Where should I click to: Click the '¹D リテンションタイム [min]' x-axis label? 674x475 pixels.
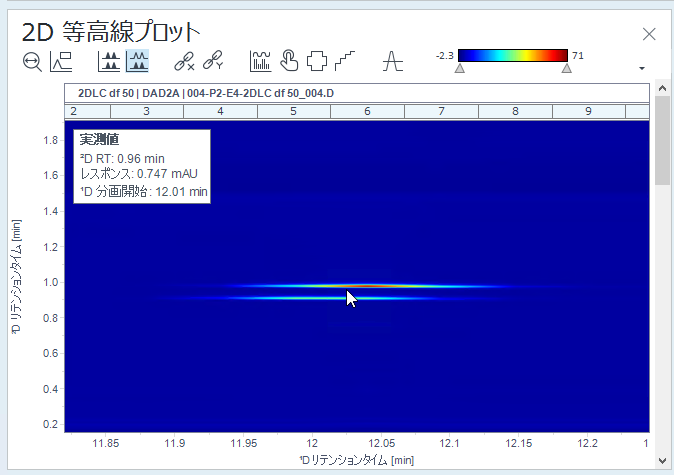[357, 460]
